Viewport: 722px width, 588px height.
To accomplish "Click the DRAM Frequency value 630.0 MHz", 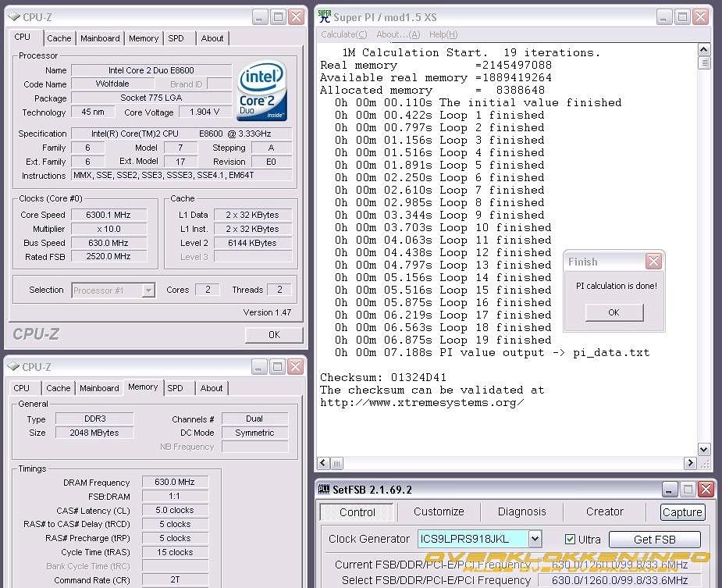I will click(x=175, y=482).
